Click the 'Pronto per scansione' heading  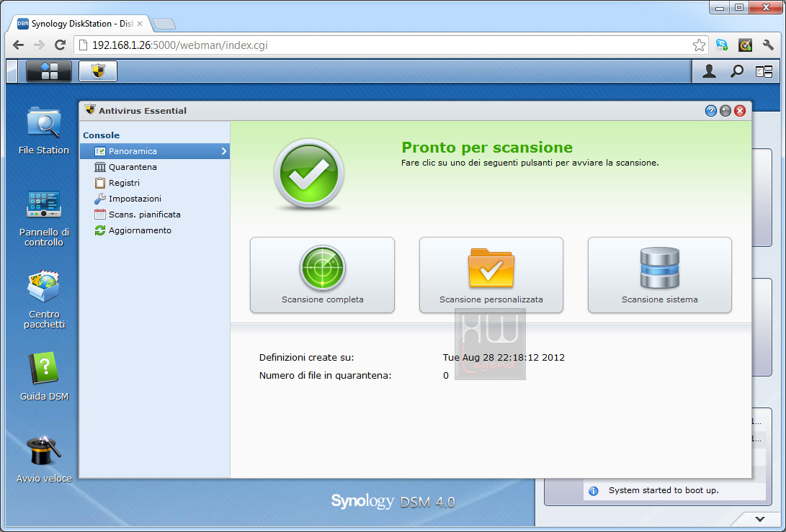pos(487,148)
